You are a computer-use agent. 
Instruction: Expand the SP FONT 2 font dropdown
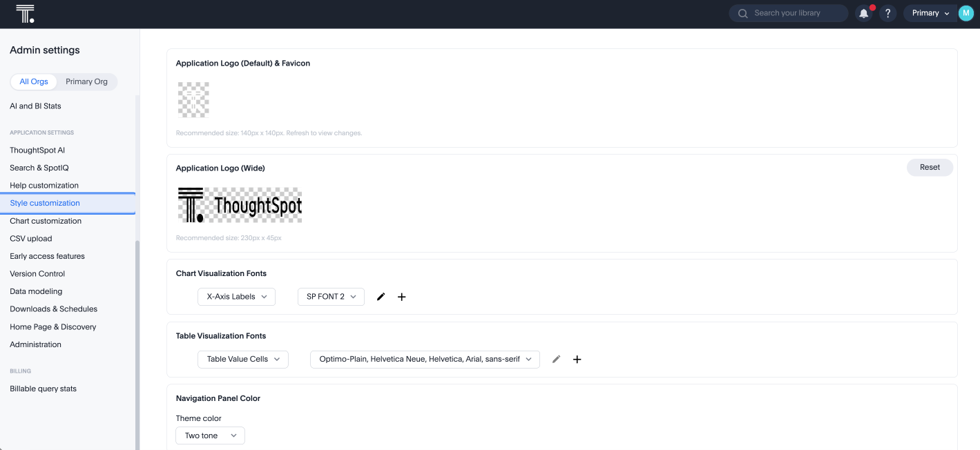point(331,296)
